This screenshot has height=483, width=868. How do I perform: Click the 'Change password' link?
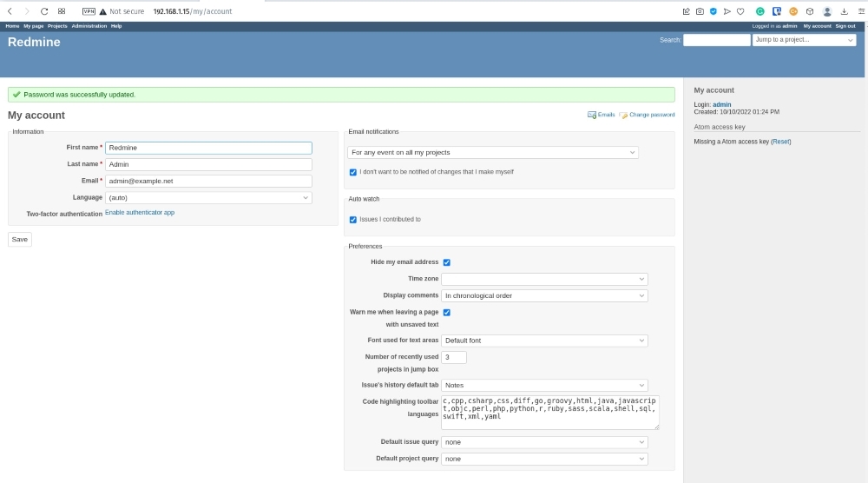[651, 115]
